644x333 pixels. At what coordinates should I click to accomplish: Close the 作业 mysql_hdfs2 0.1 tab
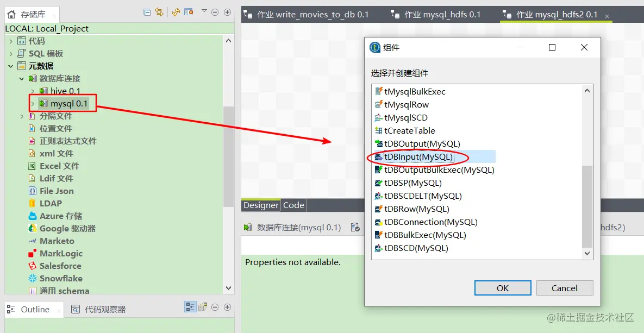pos(606,16)
